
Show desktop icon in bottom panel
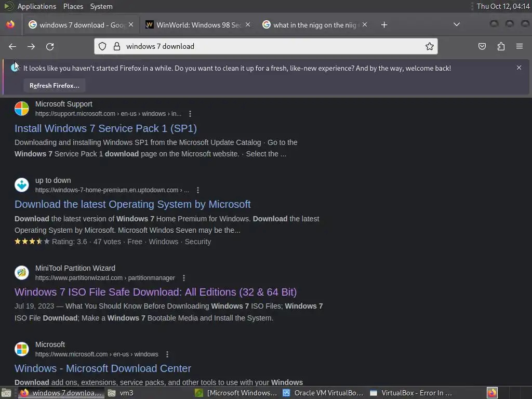(6, 393)
